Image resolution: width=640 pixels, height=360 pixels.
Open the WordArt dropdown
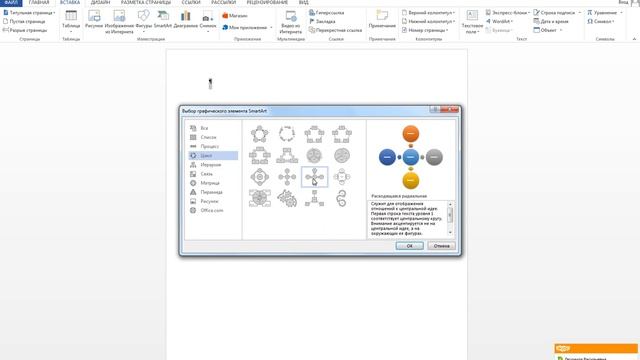(x=499, y=21)
